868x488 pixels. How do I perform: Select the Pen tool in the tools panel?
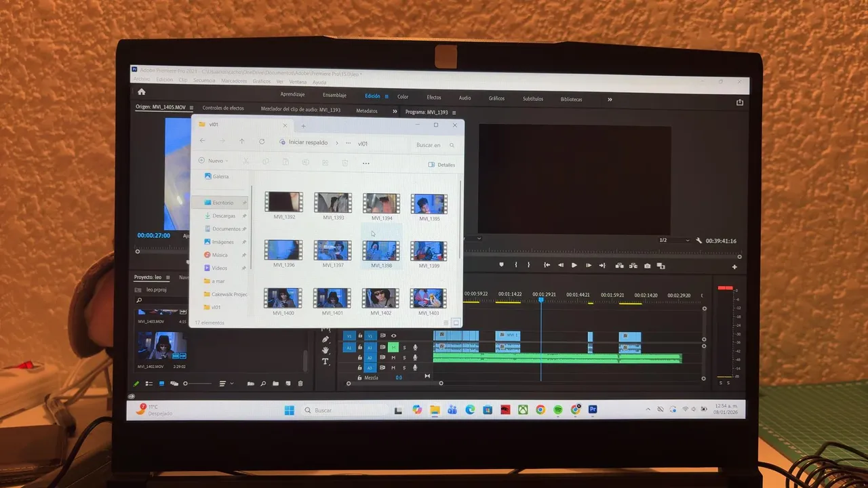(x=325, y=339)
